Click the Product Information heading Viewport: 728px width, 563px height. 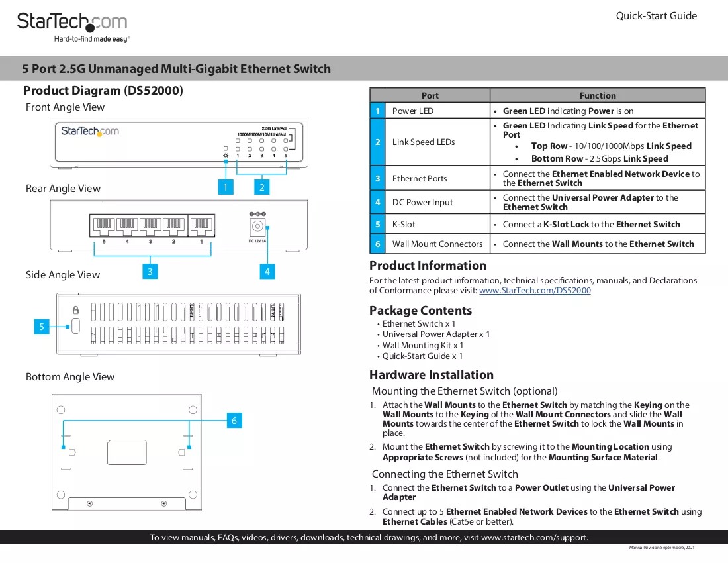428,266
